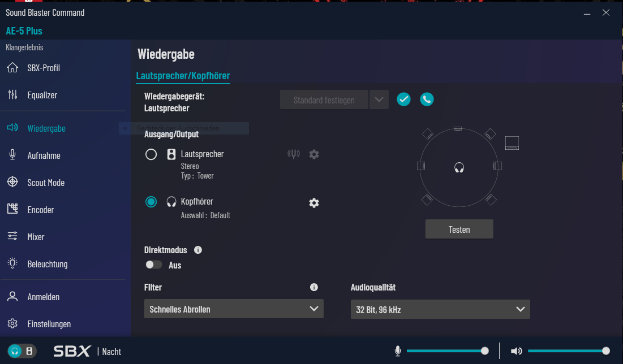Open the Encoder icon in sidebar
Screen dimensions: 623x364
point(12,209)
